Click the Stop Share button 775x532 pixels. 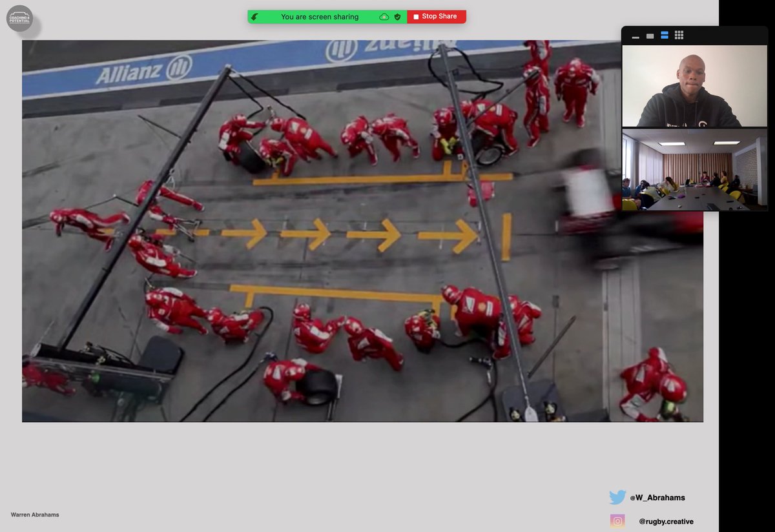tap(437, 17)
